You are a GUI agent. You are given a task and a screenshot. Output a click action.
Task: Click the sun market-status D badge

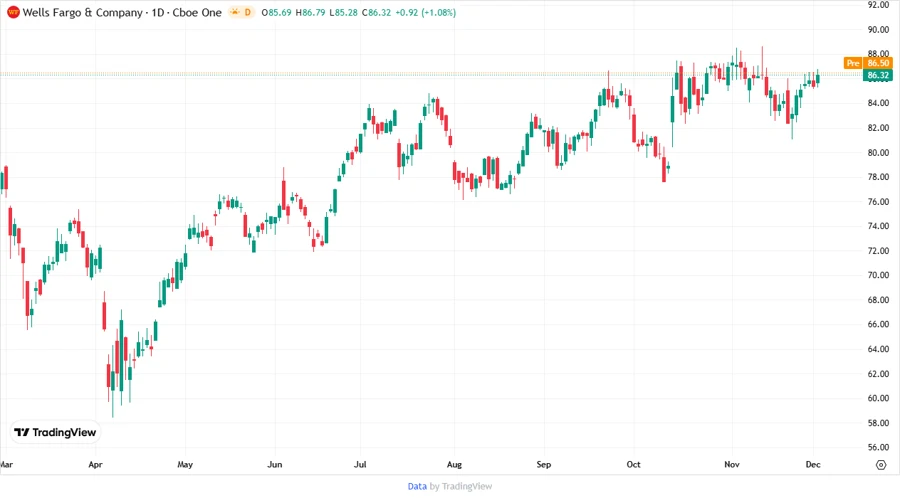tap(242, 12)
